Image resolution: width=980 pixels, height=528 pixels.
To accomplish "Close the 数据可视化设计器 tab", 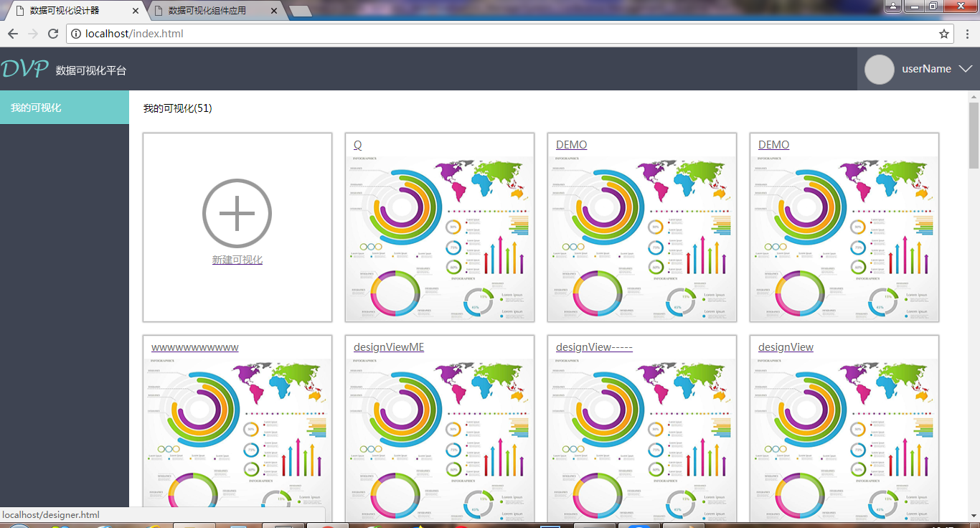I will pos(136,11).
